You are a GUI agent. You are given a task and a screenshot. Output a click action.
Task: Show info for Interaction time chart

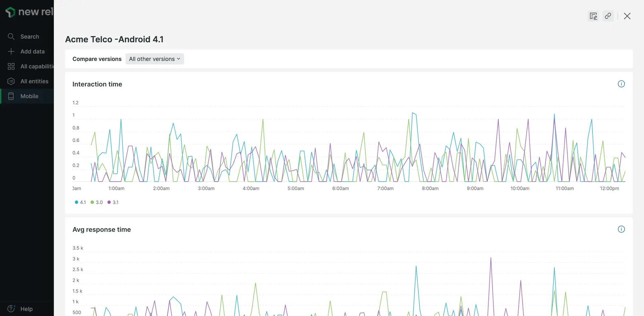coord(621,84)
